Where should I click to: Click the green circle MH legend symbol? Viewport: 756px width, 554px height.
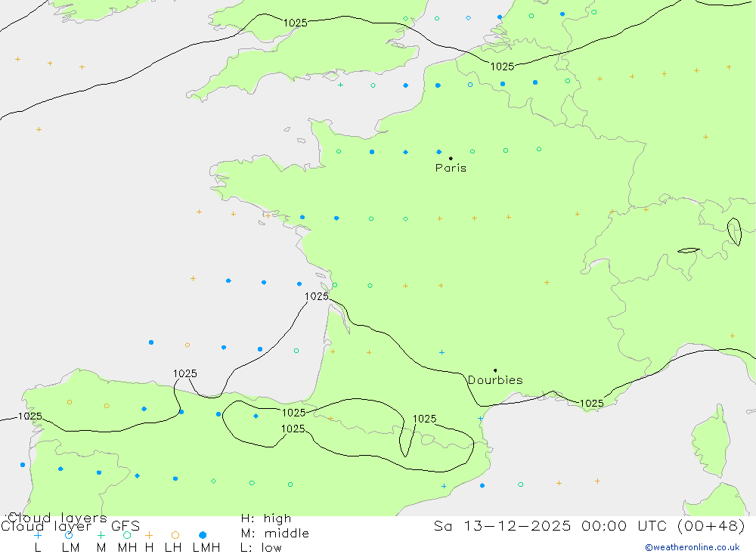coord(127,535)
